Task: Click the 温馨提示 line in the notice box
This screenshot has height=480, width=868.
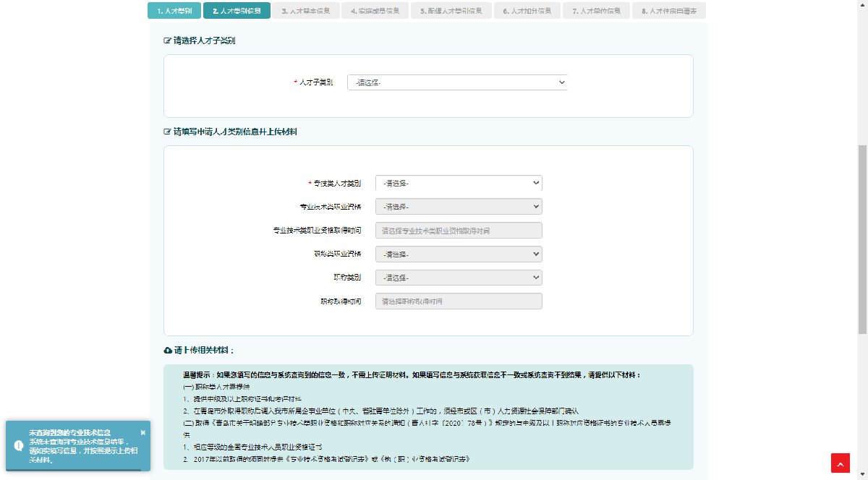Action: pyautogui.click(x=412, y=375)
